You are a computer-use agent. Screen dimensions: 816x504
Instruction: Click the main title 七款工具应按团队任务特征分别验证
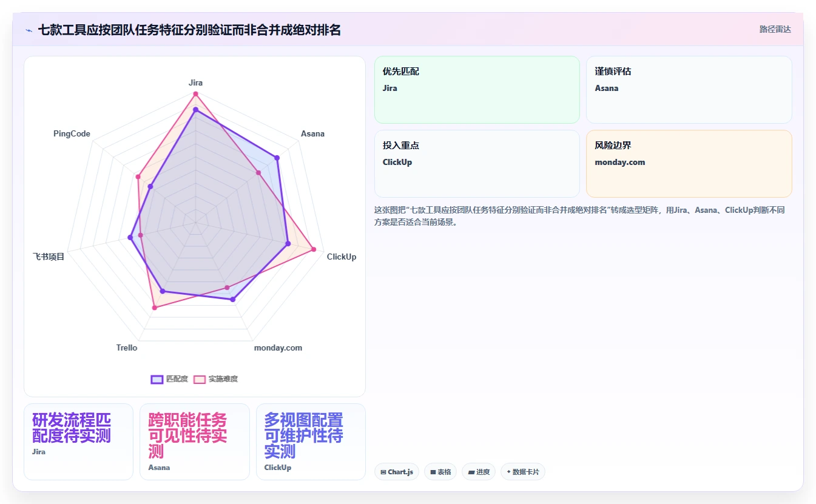click(x=189, y=30)
